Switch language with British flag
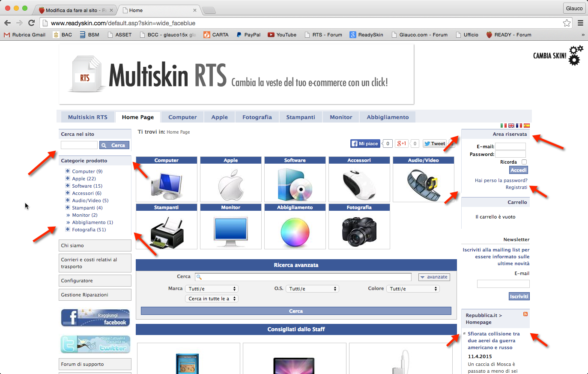588x374 pixels. tap(511, 126)
